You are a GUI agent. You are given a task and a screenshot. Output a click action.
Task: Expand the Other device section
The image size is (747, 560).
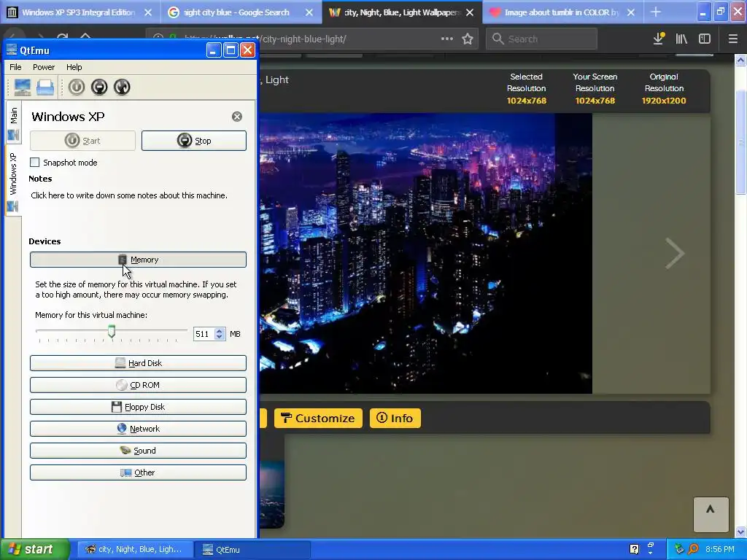click(x=138, y=472)
